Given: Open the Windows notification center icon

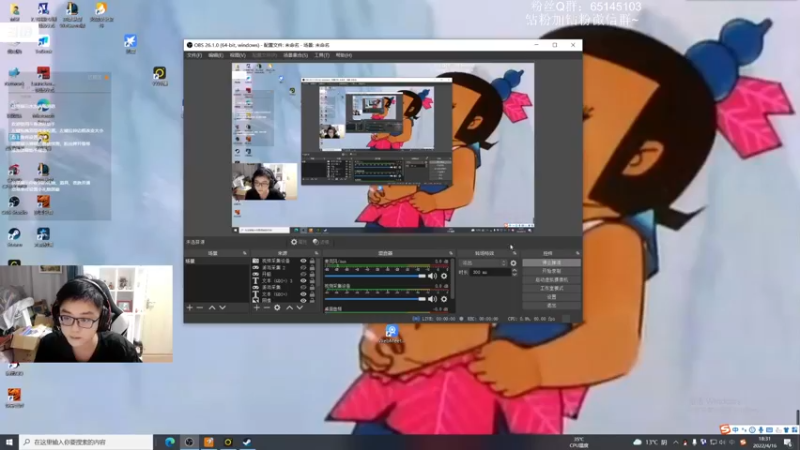Looking at the screenshot, I should [788, 442].
